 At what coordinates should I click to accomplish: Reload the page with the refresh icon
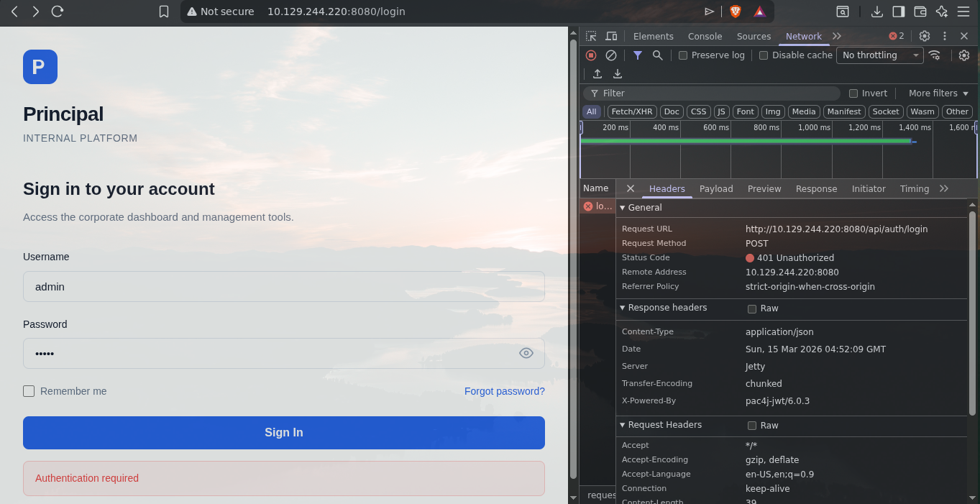[58, 12]
